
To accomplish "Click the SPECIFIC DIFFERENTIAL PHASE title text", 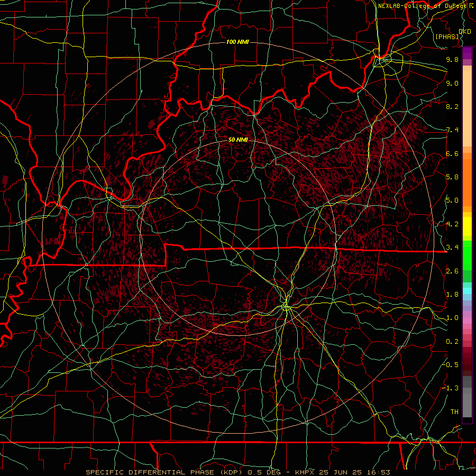I will (151, 472).
